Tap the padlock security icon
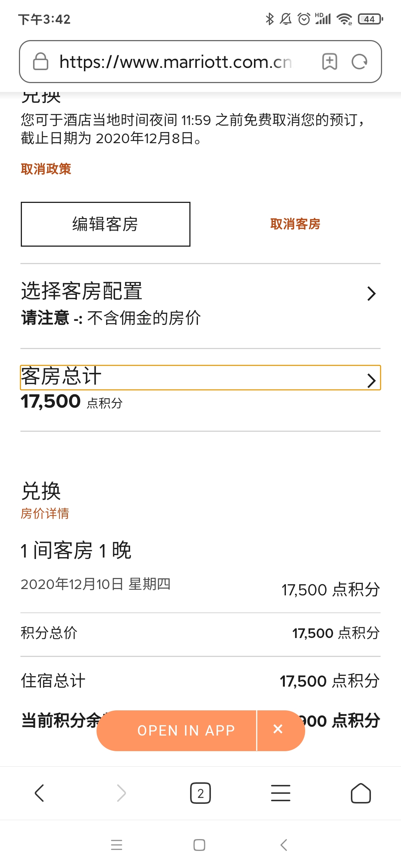Viewport: 401px width, 868px height. coord(40,62)
